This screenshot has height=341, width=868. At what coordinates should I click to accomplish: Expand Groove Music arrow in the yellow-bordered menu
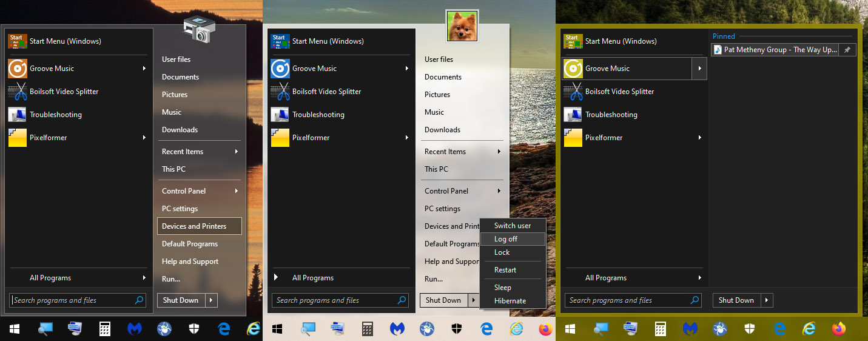tap(699, 69)
